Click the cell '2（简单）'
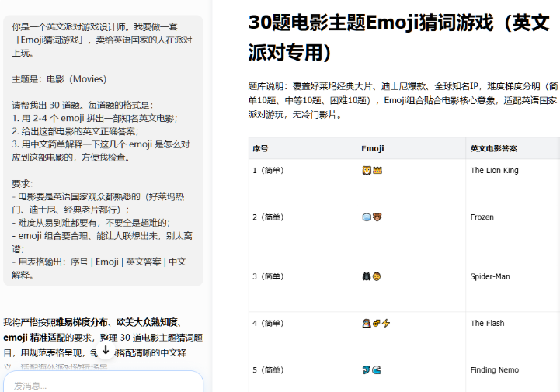 click(302, 235)
